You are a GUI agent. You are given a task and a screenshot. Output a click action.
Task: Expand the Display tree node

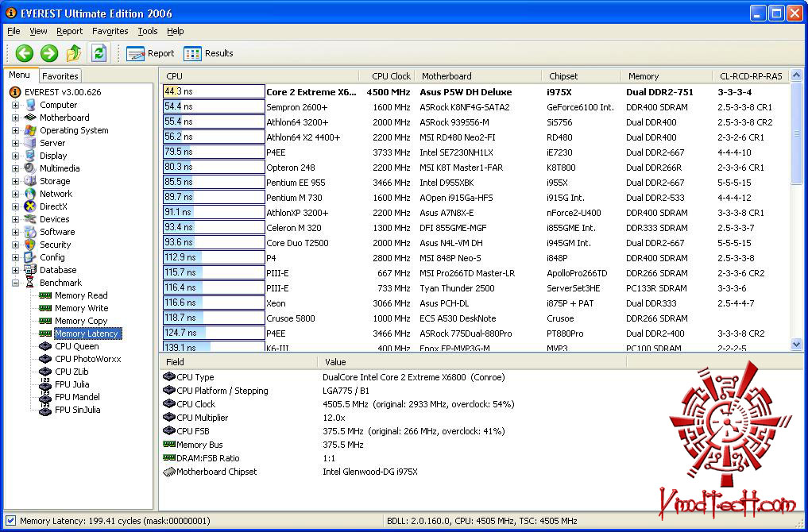pos(15,156)
